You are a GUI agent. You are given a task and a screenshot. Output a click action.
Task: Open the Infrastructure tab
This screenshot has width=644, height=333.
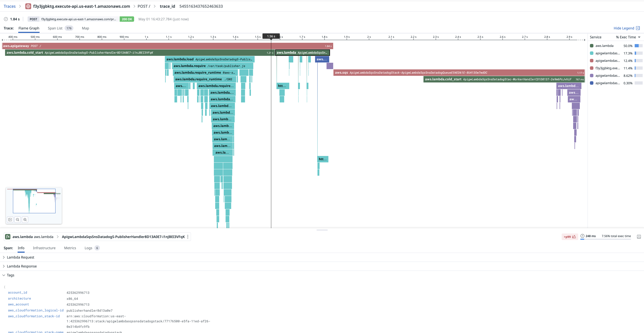point(44,248)
